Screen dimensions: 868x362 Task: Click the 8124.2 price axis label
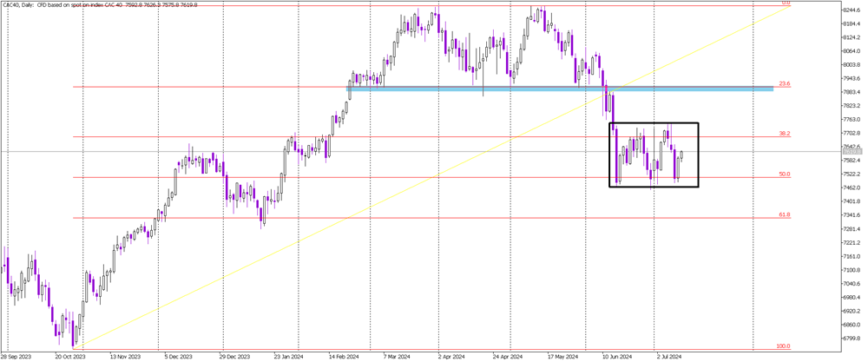point(851,37)
